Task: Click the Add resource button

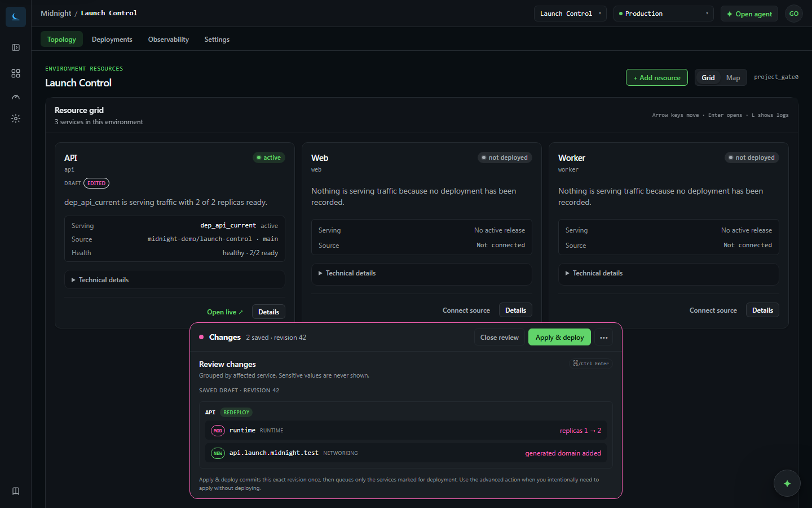Action: tap(657, 78)
